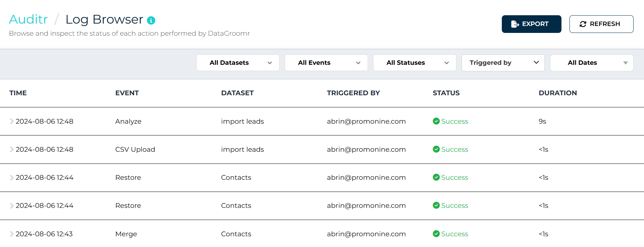Screen dimensions: 644x247
Task: Click the 'Log Browser' page title
Action: tap(104, 19)
